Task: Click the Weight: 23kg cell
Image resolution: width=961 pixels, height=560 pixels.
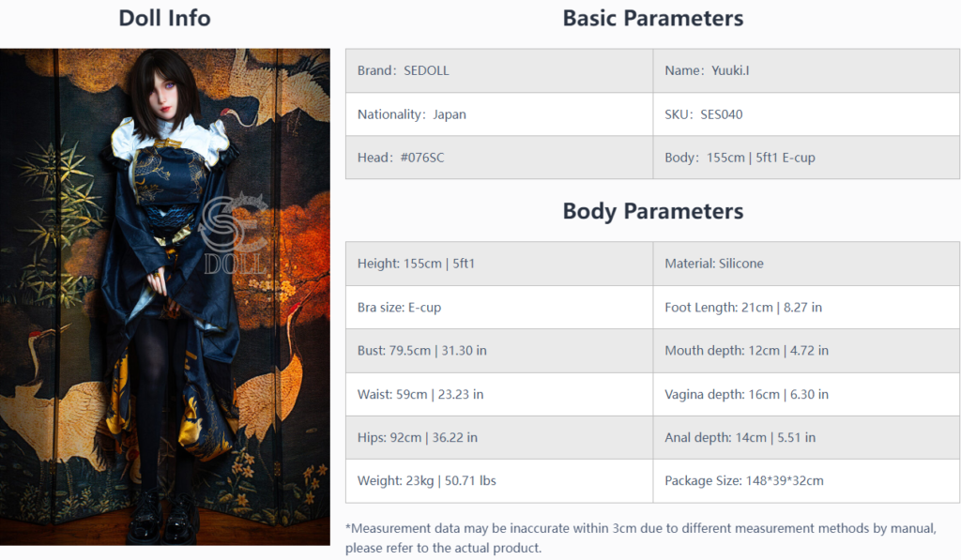Action: point(499,481)
